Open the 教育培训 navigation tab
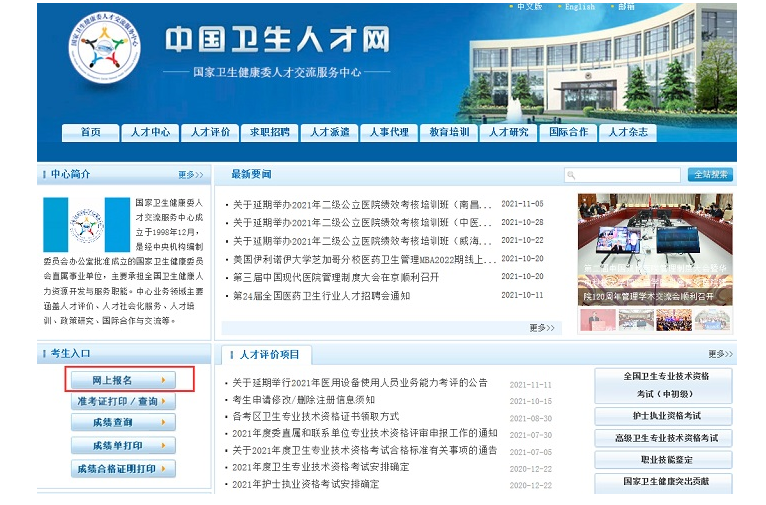Screen dimensions: 766x505 [x=449, y=132]
